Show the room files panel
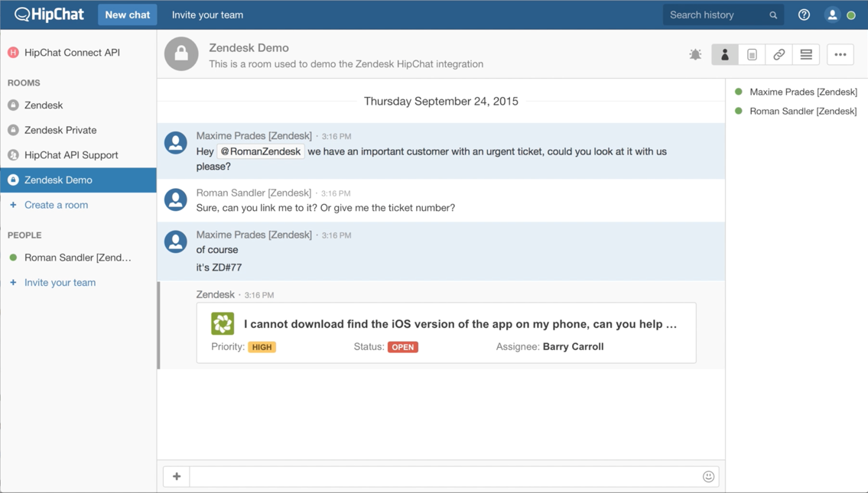This screenshot has width=868, height=493. (752, 54)
